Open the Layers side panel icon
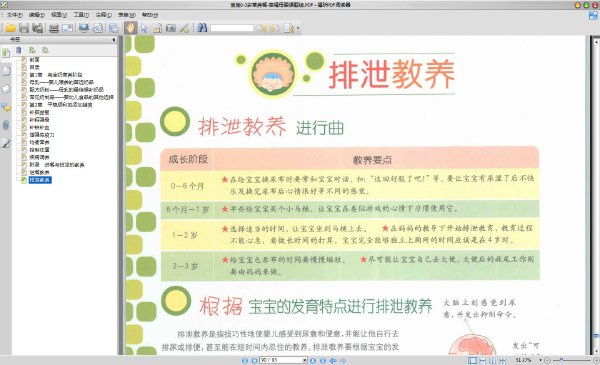The image size is (600, 365). coord(6,89)
